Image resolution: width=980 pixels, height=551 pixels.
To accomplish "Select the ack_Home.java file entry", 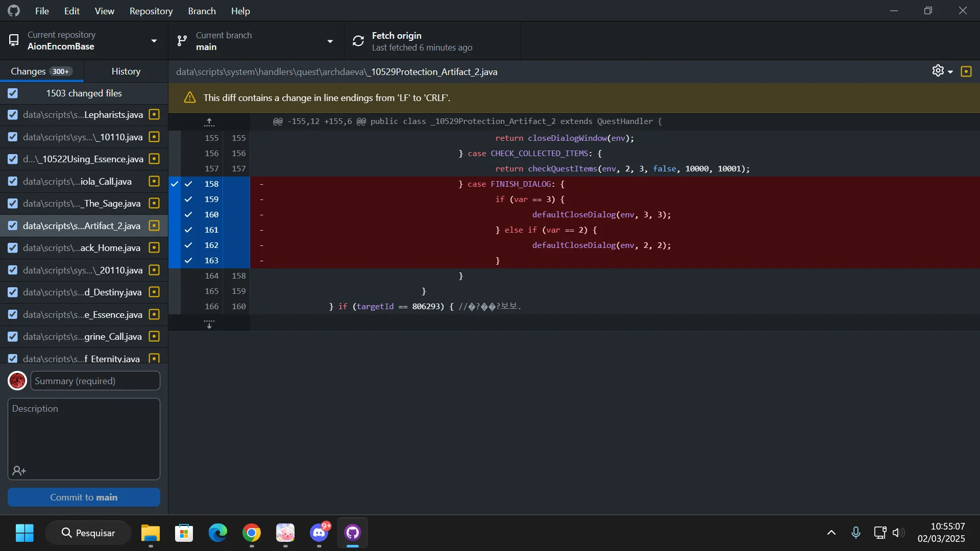I will [x=84, y=247].
